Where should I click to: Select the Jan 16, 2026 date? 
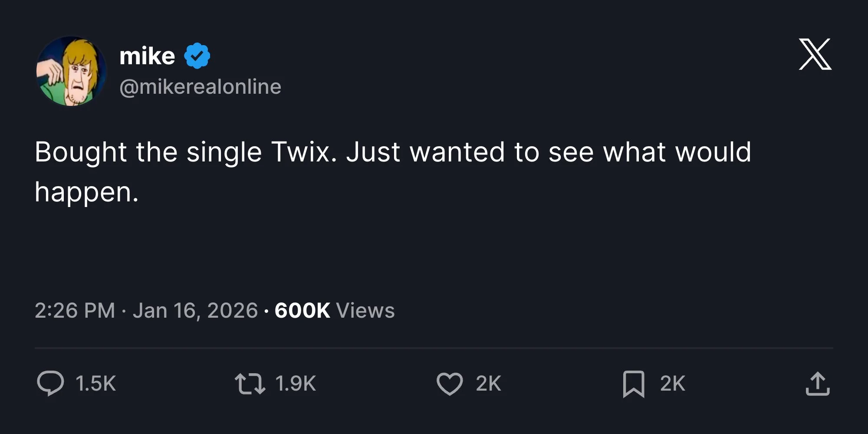click(x=195, y=310)
